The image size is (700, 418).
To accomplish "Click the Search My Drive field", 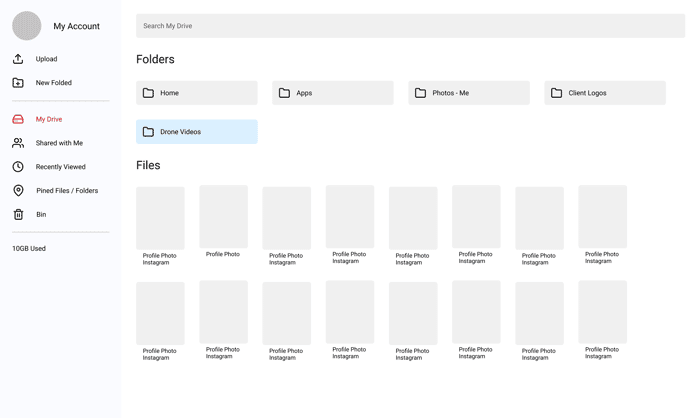I will tap(410, 26).
